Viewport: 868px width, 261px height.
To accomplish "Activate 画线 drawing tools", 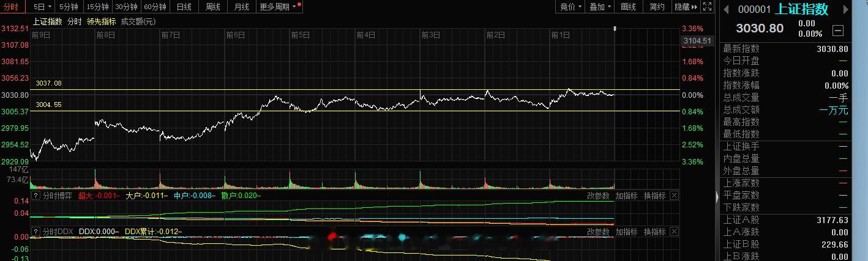I will [x=629, y=7].
